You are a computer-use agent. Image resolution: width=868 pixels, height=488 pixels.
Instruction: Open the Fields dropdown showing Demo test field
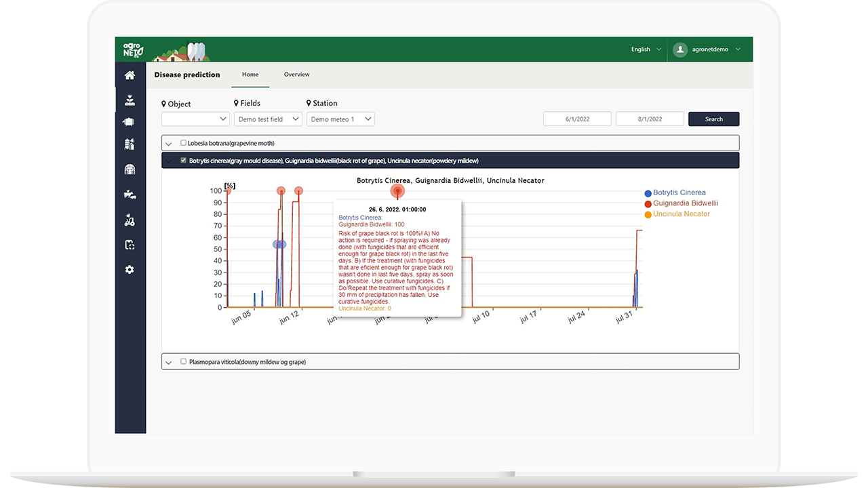(268, 119)
